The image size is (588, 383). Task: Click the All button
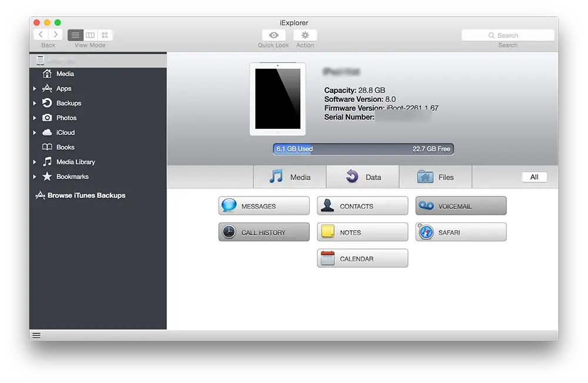534,177
